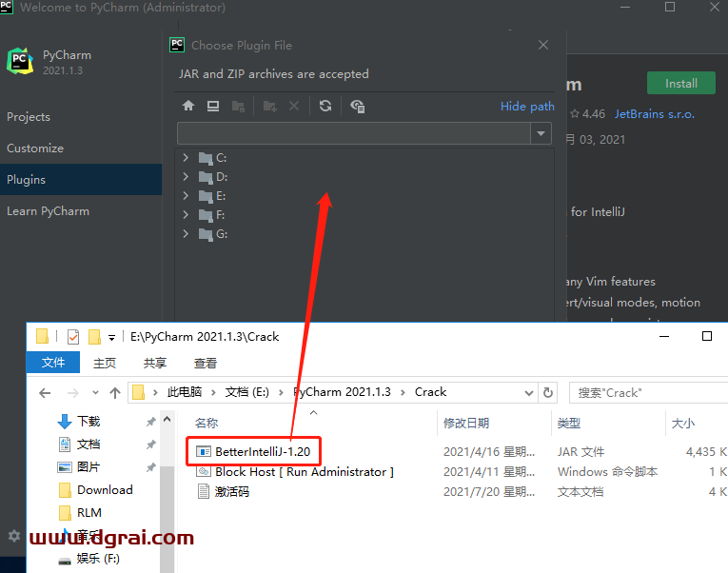
Task: Click the Project directory toolbar icon
Action: [x=238, y=106]
